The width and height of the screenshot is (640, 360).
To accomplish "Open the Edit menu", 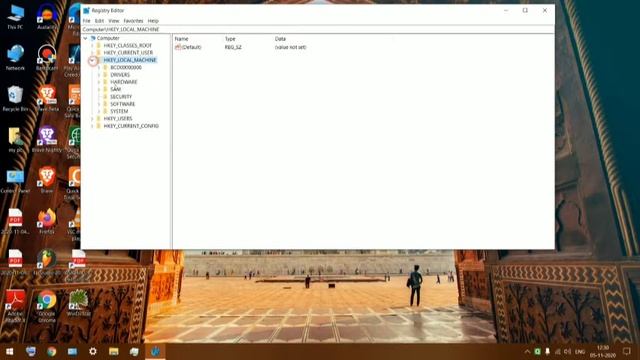I will pos(99,21).
